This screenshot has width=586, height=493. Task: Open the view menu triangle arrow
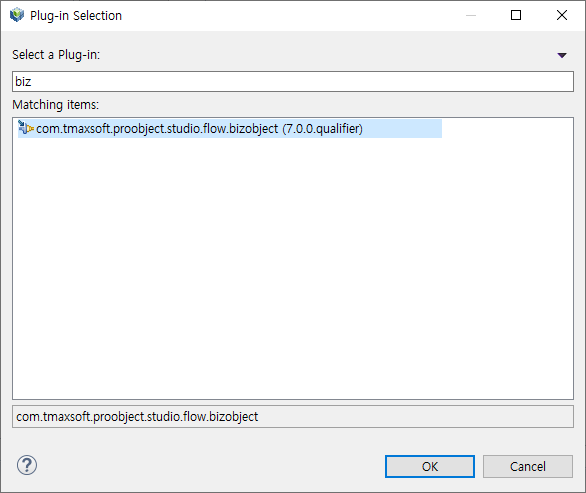pyautogui.click(x=562, y=55)
